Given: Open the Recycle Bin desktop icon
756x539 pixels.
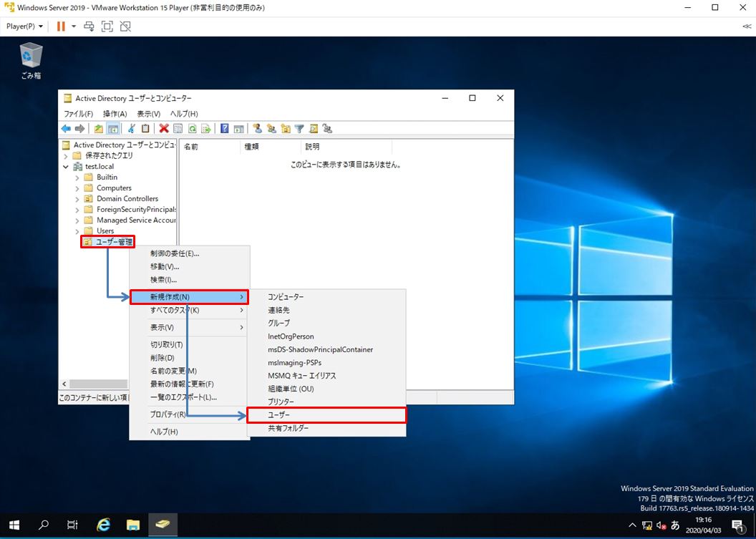Looking at the screenshot, I should 31,61.
